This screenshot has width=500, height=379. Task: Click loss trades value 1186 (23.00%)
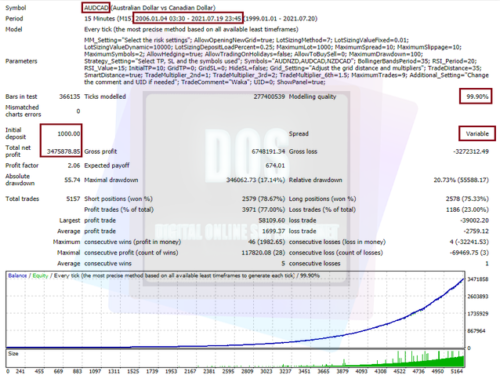tap(467, 209)
